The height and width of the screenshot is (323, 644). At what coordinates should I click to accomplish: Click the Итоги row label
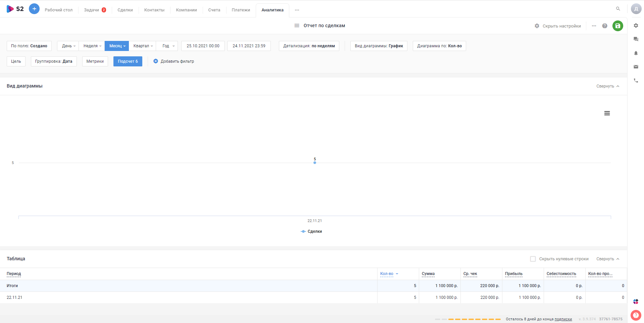click(12, 286)
